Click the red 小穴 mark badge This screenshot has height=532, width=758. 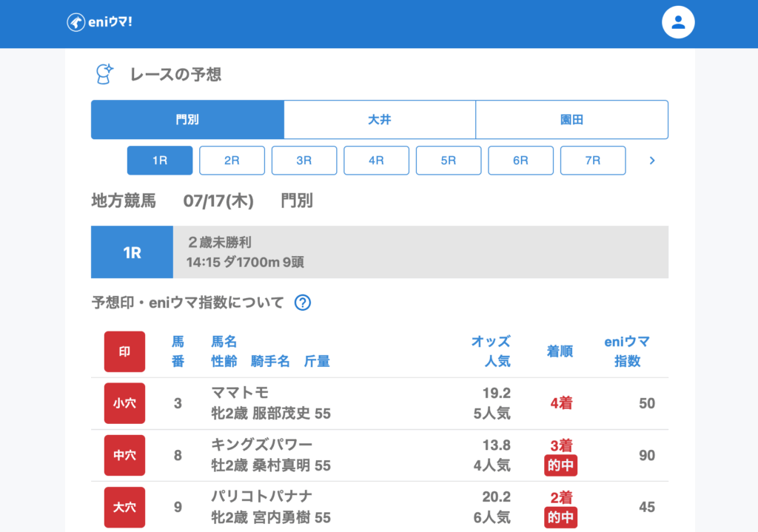[124, 403]
